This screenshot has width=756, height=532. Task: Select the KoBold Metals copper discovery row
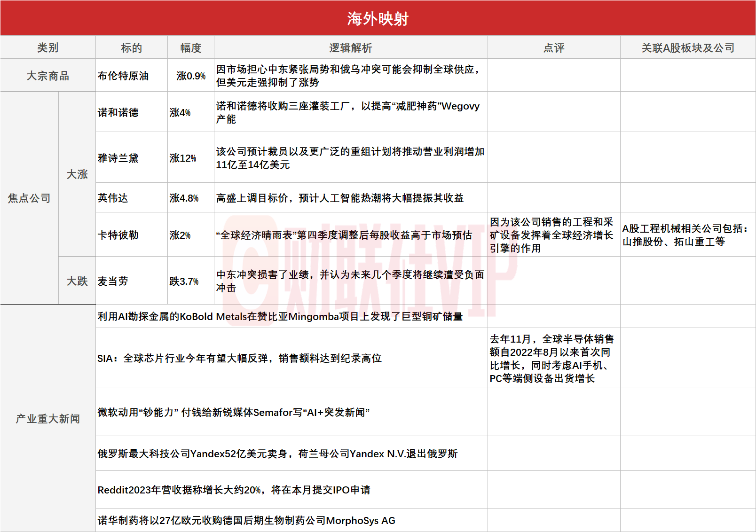pos(280,316)
